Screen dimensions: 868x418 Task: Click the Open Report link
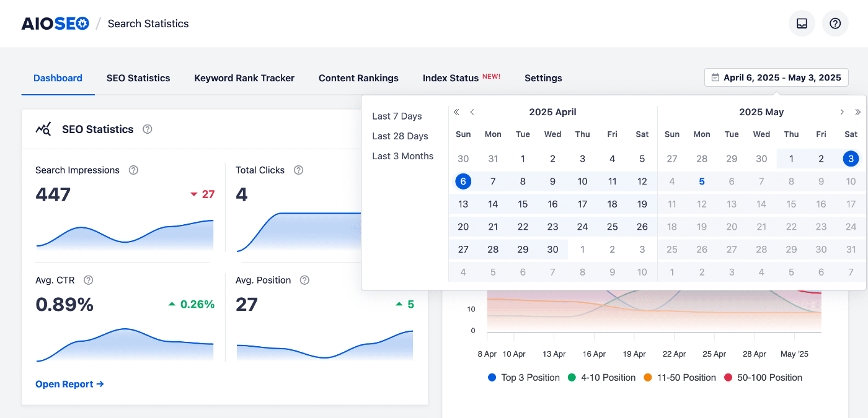(69, 384)
